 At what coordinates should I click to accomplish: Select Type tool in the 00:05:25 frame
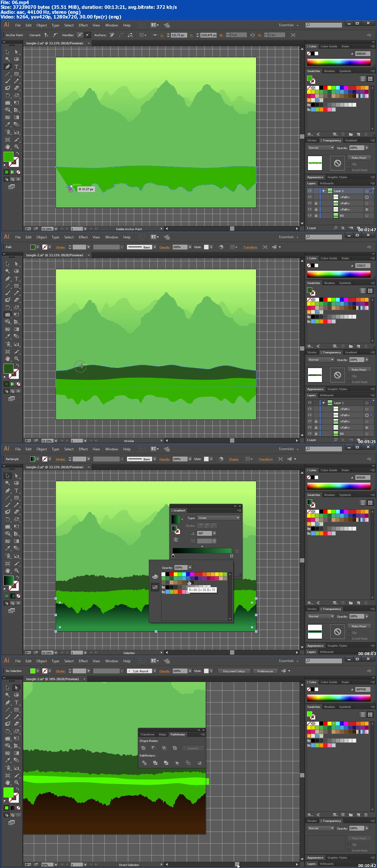click(16, 279)
